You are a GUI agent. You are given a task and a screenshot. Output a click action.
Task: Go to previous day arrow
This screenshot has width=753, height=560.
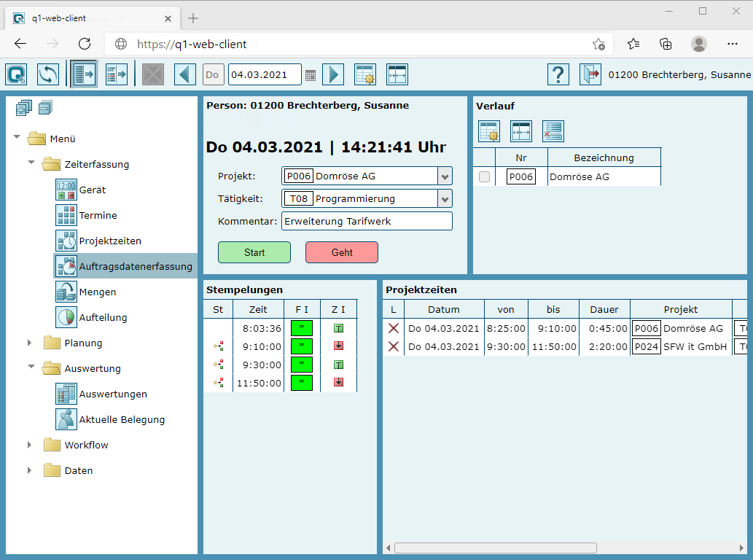(x=185, y=74)
